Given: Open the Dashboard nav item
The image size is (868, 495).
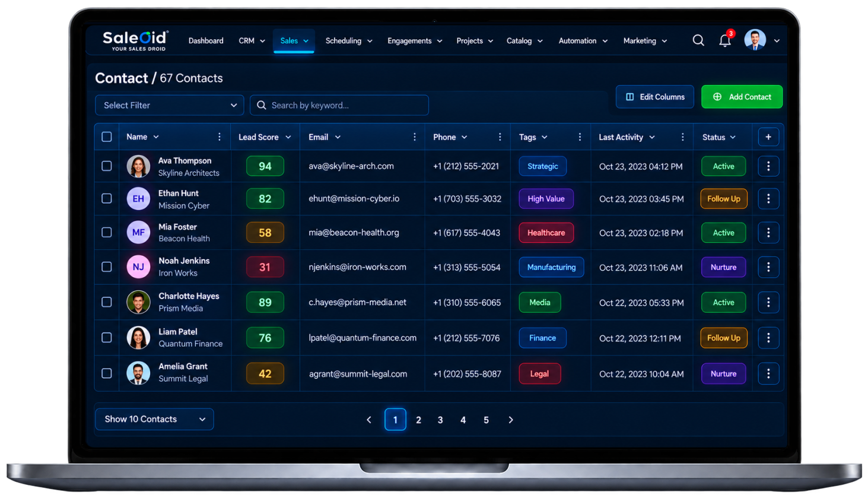Looking at the screenshot, I should pos(206,41).
